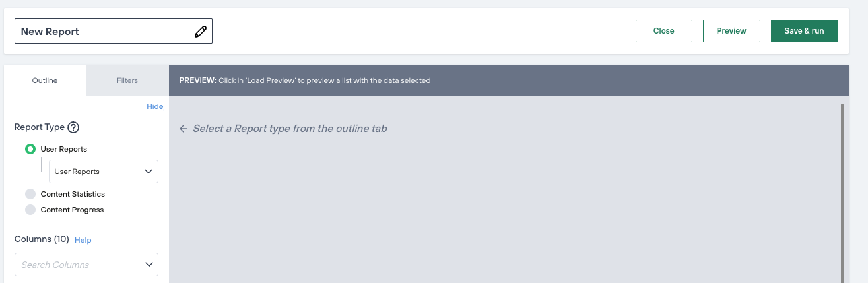868x283 pixels.
Task: Click the left arrow icon in preview area
Action: pos(184,129)
